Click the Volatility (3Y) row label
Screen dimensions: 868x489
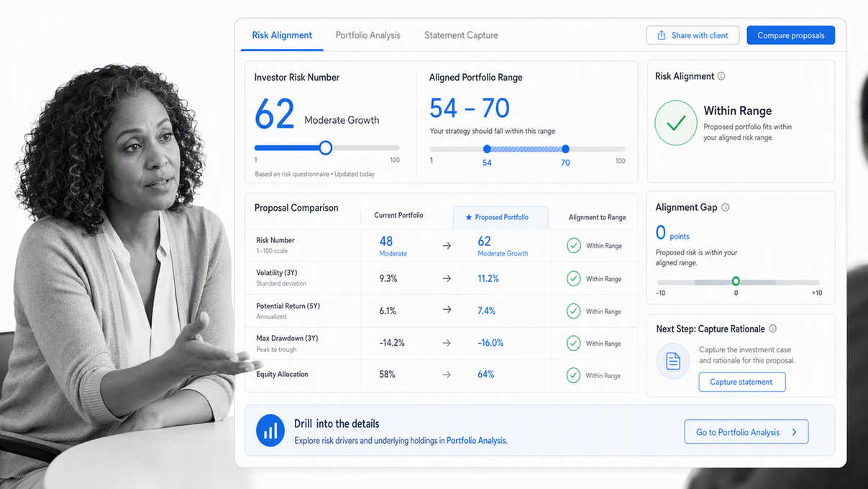pos(276,273)
